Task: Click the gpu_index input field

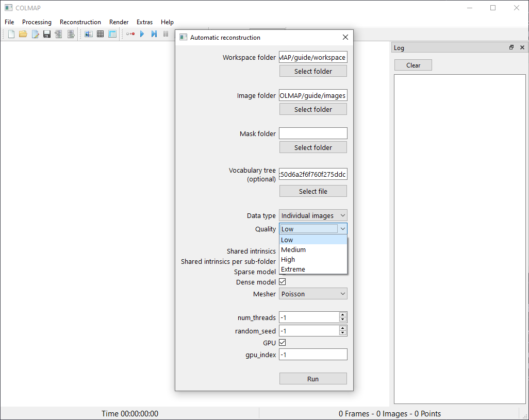Action: (313, 355)
